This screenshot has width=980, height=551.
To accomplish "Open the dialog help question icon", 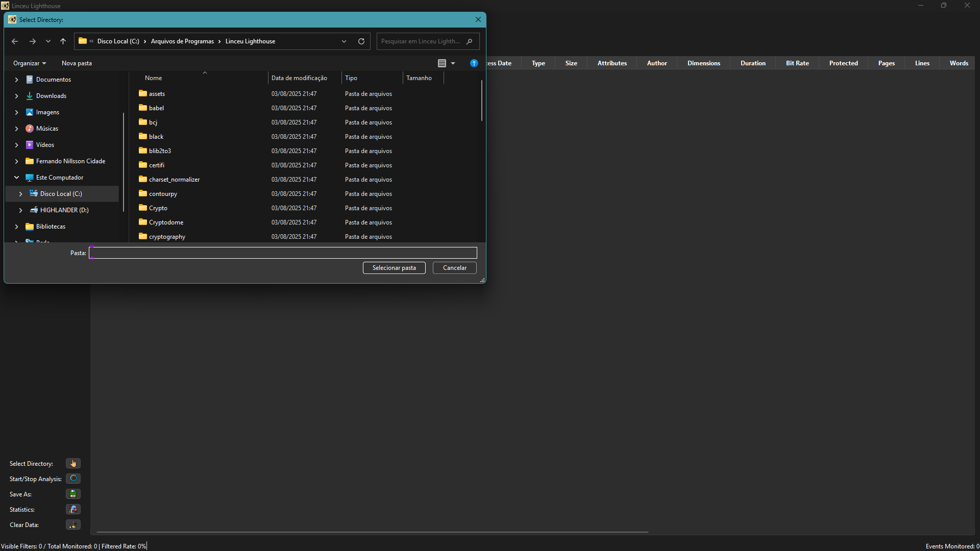I will 474,63.
